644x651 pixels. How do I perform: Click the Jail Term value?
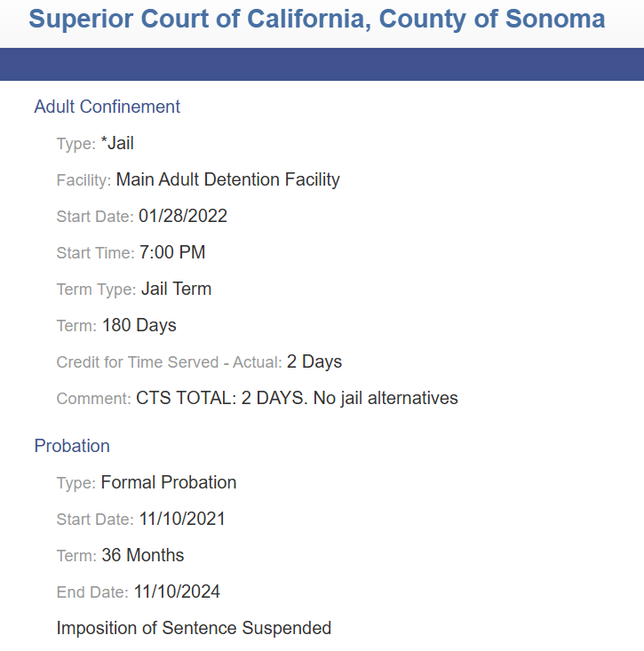[176, 289]
